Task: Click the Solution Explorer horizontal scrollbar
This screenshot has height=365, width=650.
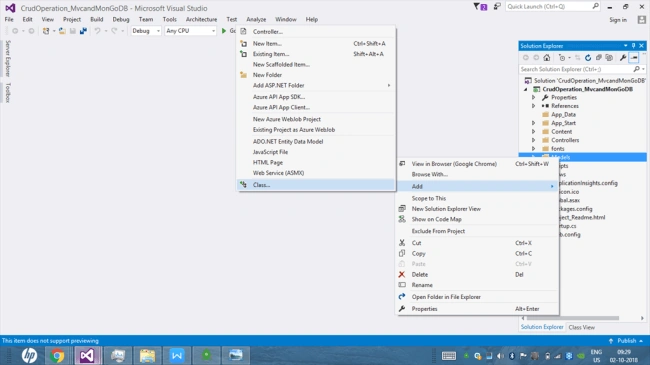Action: click(572, 318)
